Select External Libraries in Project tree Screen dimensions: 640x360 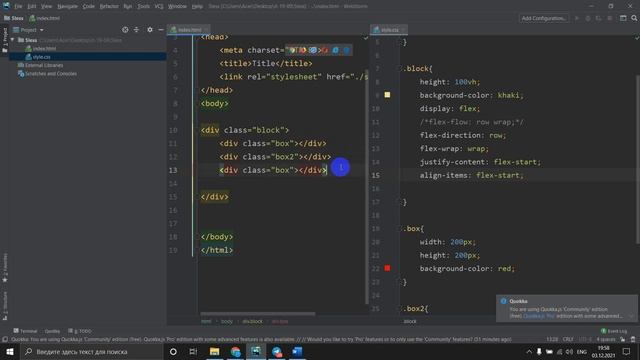click(40, 65)
